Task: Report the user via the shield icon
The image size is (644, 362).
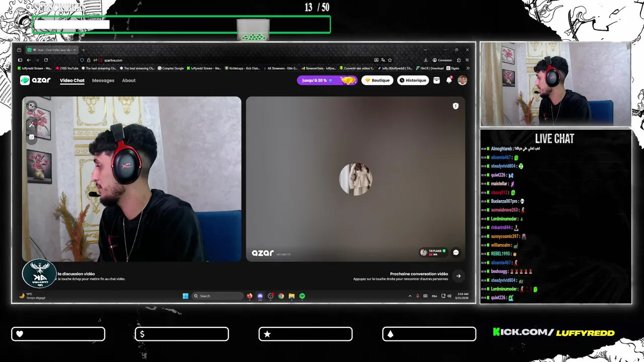Action: point(455,106)
